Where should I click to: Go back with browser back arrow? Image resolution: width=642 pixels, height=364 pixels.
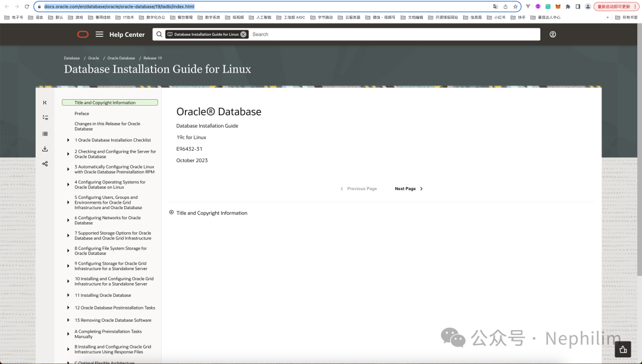(x=7, y=7)
